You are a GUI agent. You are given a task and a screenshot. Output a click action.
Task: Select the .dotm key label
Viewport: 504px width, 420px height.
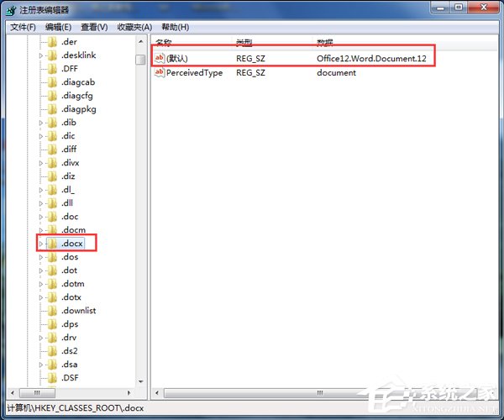[x=72, y=284]
